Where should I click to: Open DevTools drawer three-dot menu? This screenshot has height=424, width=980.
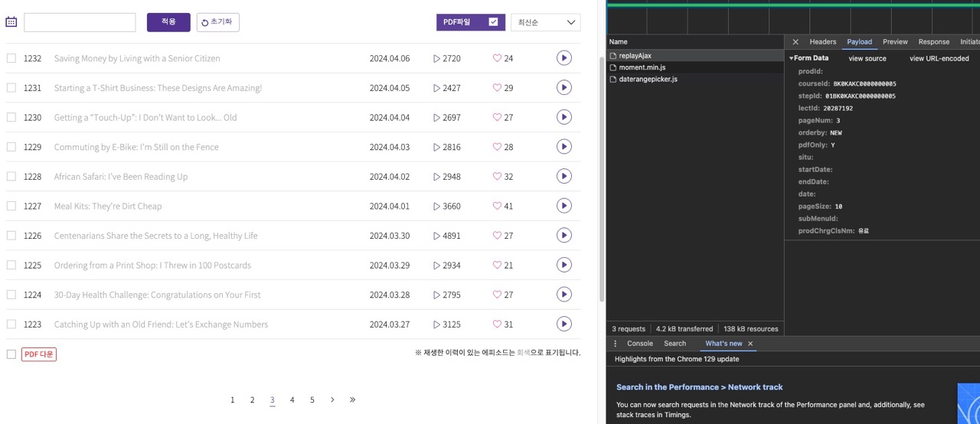tap(615, 344)
